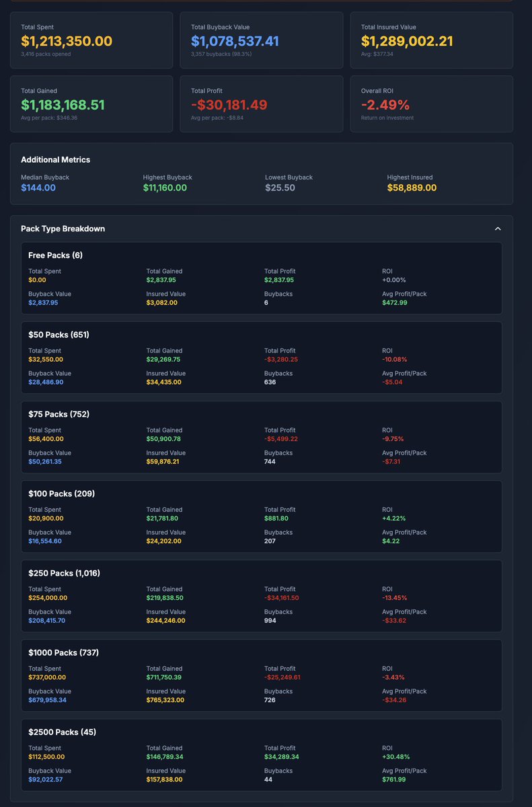Select the Lowest Buyback value $25.50
Image resolution: width=532 pixels, height=807 pixels.
coord(280,188)
